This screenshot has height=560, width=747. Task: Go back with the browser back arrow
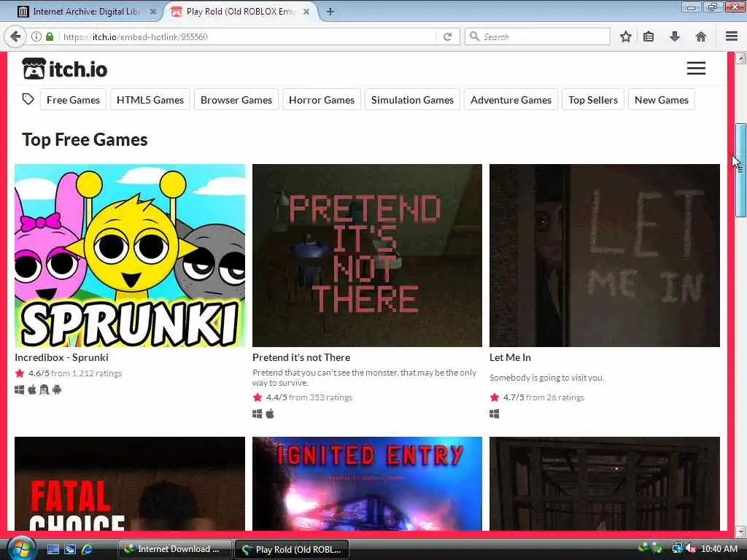click(16, 36)
